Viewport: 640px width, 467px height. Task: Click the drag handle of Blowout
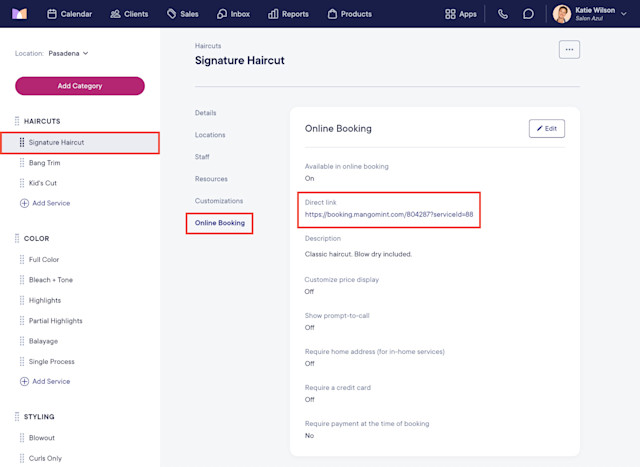[22, 438]
